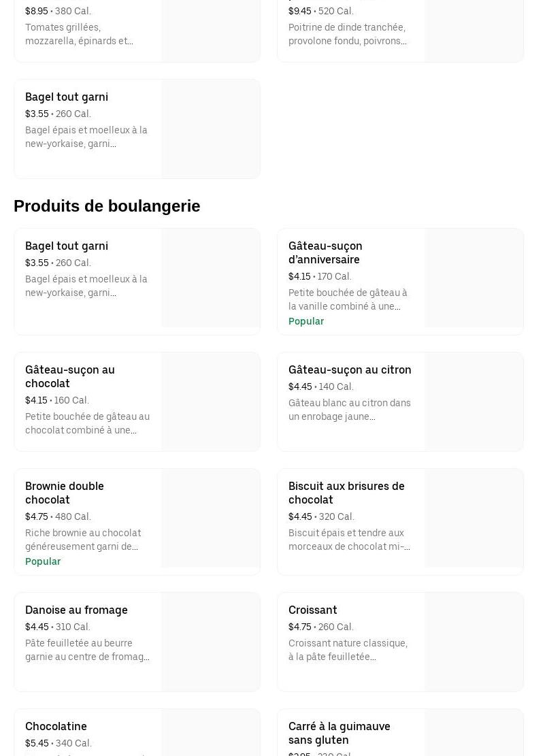Open the Croissant item title
547x756 pixels.
coord(313,610)
